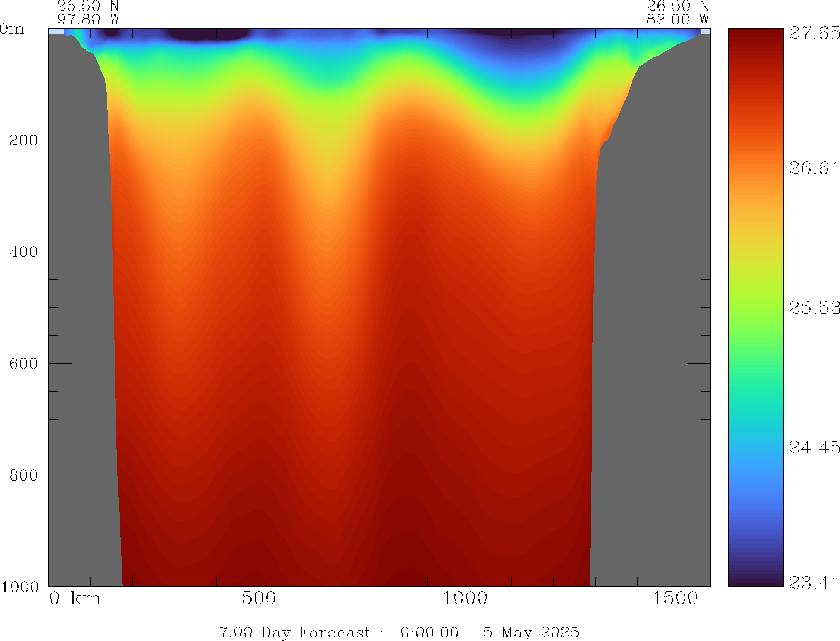Image resolution: width=840 pixels, height=641 pixels.
Task: Click the 97.80 W start longitude label
Action: 88,20
